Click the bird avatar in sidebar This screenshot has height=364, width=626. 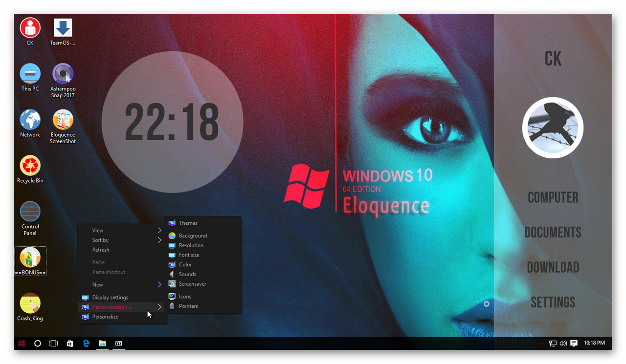click(x=553, y=128)
